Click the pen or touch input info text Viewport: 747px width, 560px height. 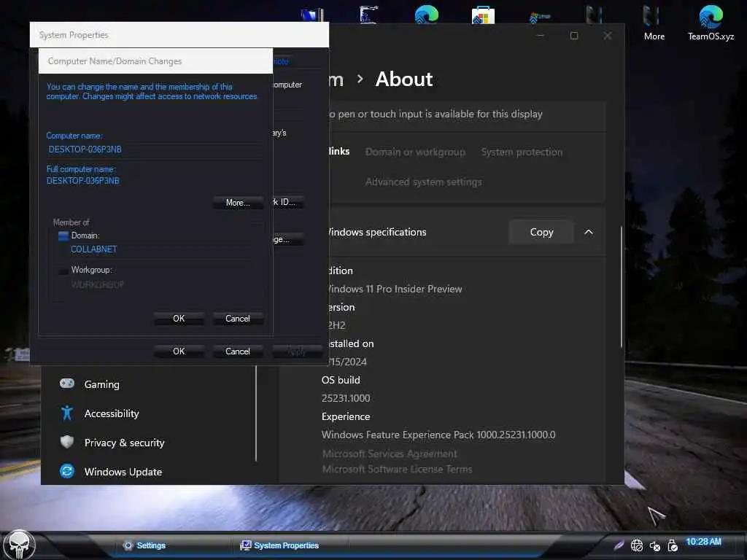tap(436, 114)
